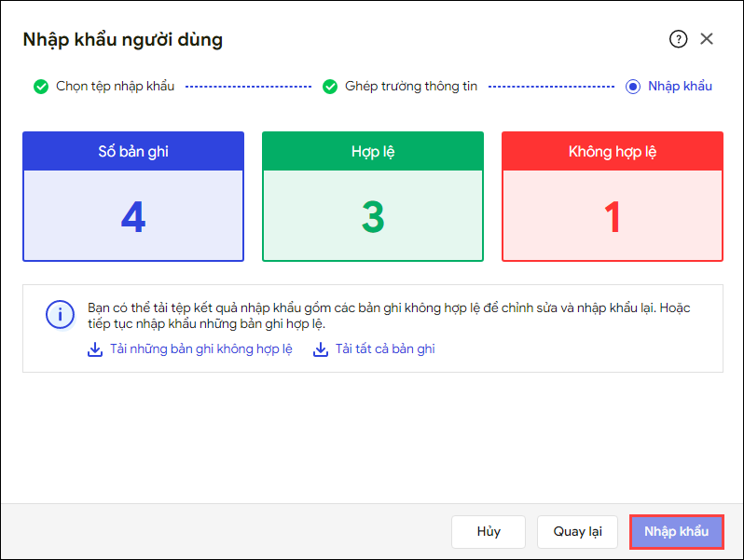Click the help question mark icon

(678, 39)
